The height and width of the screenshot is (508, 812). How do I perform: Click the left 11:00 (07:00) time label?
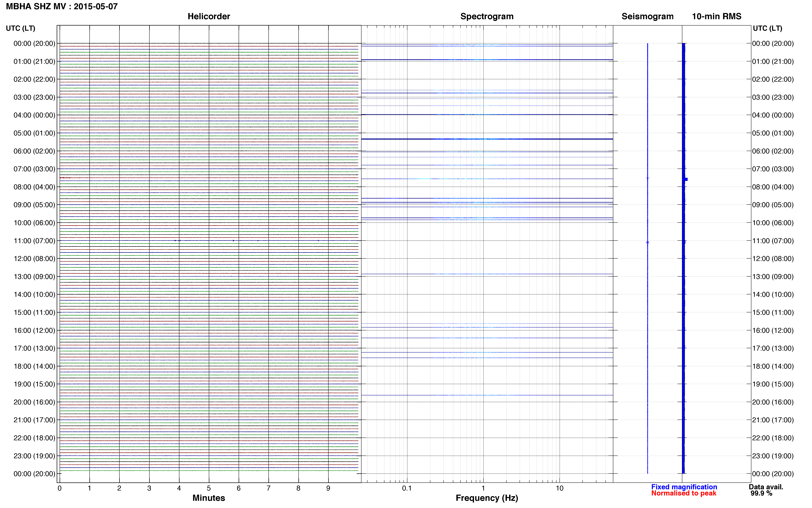[34, 241]
